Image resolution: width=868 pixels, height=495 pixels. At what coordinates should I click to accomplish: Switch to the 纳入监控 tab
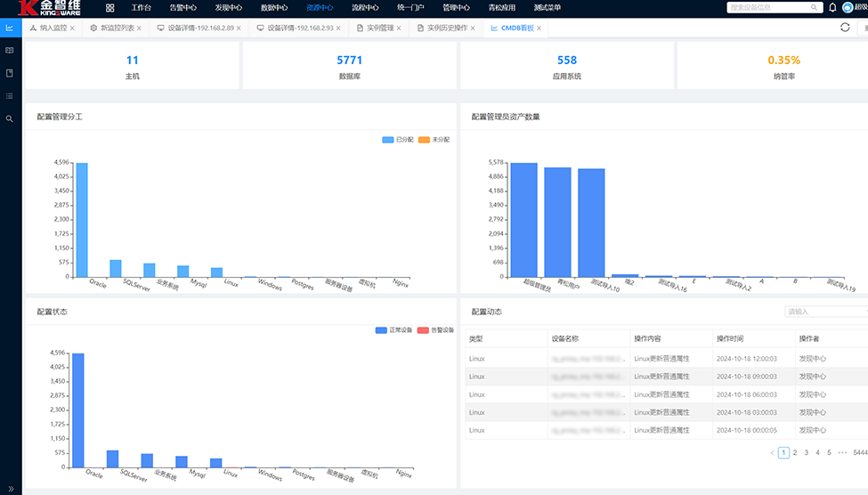pyautogui.click(x=53, y=28)
